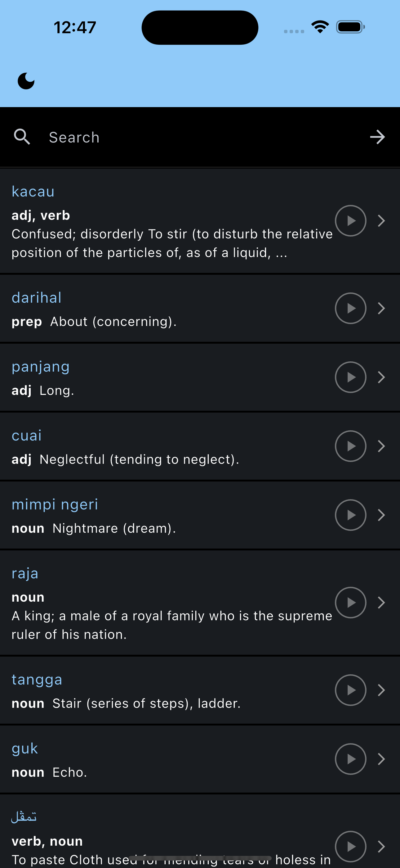Play pronunciation of panjang
Image resolution: width=400 pixels, height=868 pixels.
click(350, 377)
